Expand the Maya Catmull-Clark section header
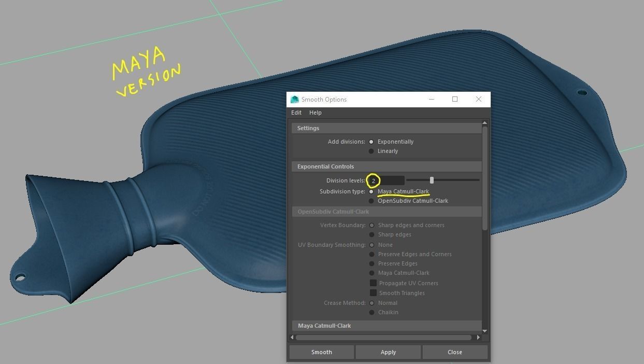Viewport: 644px width, 364px height. tap(387, 326)
